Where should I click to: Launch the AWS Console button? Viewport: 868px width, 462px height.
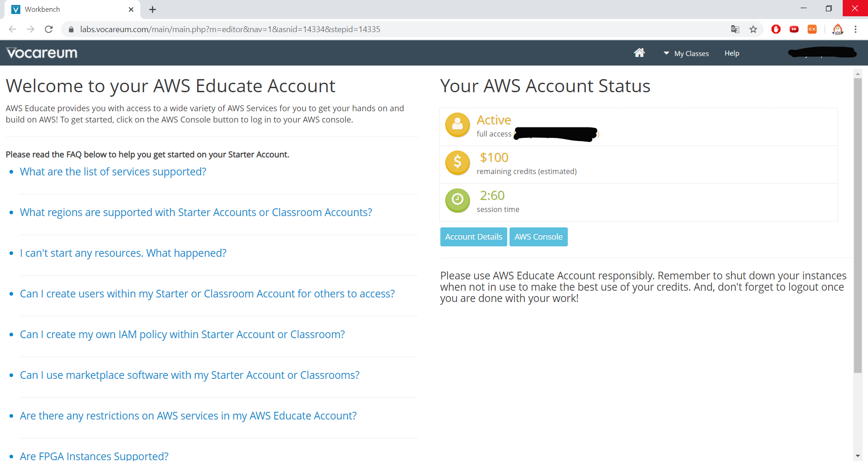tap(538, 237)
